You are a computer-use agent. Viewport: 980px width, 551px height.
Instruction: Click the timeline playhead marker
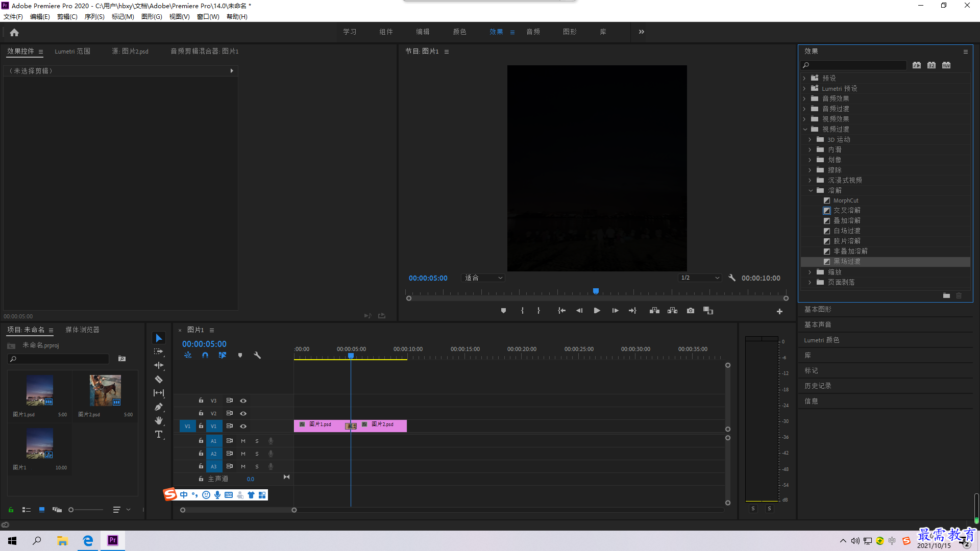click(351, 356)
